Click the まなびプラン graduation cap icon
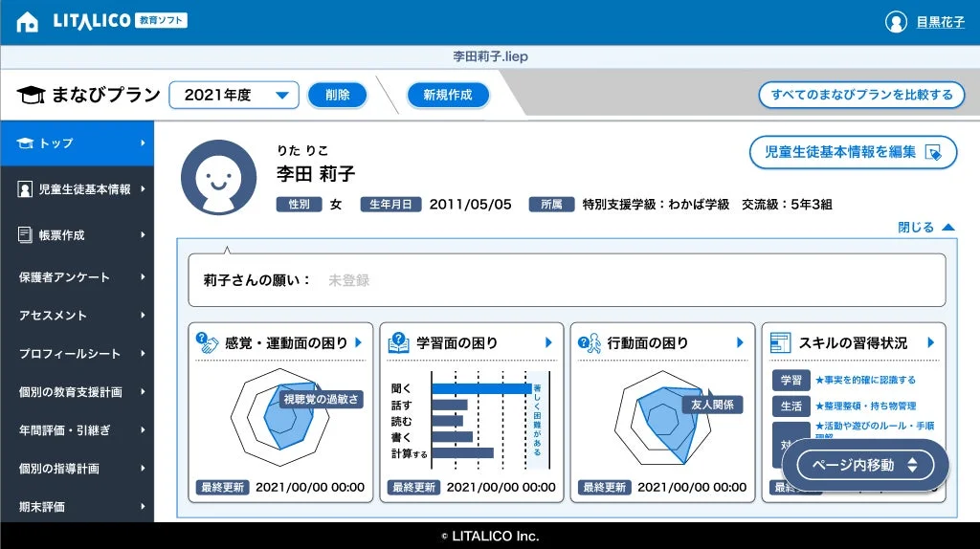The image size is (980, 549). (31, 95)
